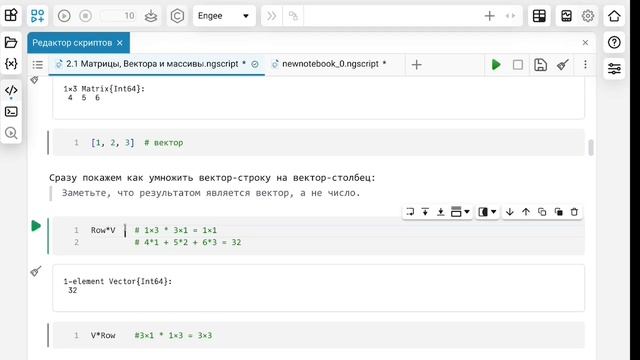Click the '1×3 Matrix{Int64}:' output text
640x360 pixels.
point(104,89)
